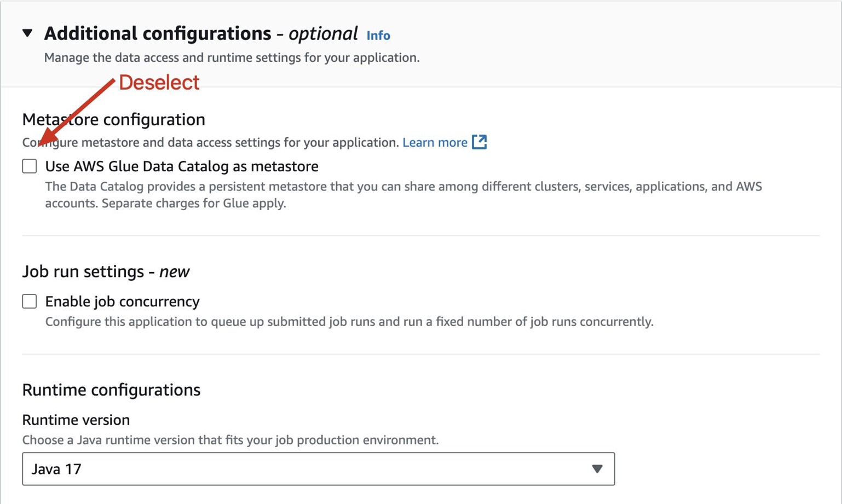Click the Runtime version field label
This screenshot has width=842, height=504.
click(76, 420)
